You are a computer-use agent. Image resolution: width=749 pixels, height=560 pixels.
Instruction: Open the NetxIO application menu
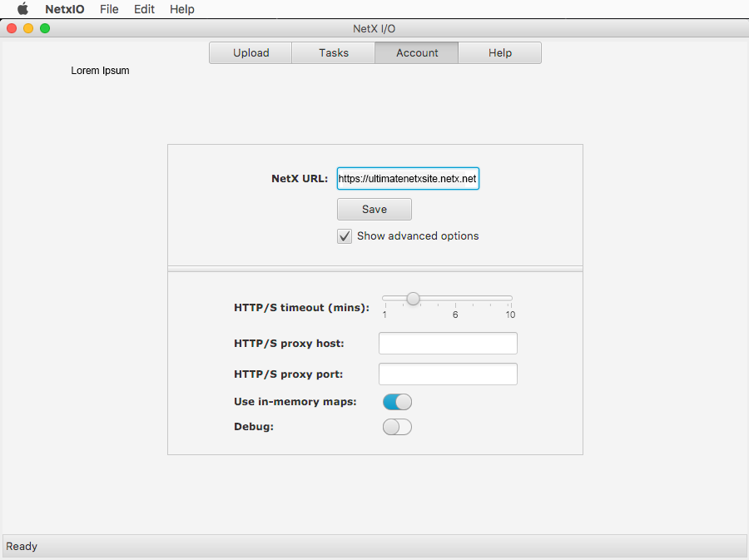[x=64, y=9]
